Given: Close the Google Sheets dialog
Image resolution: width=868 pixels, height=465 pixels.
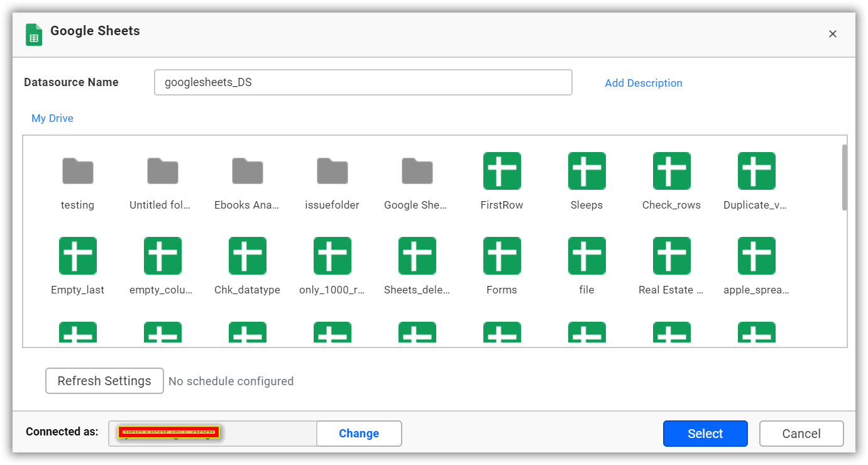Looking at the screenshot, I should [x=833, y=34].
